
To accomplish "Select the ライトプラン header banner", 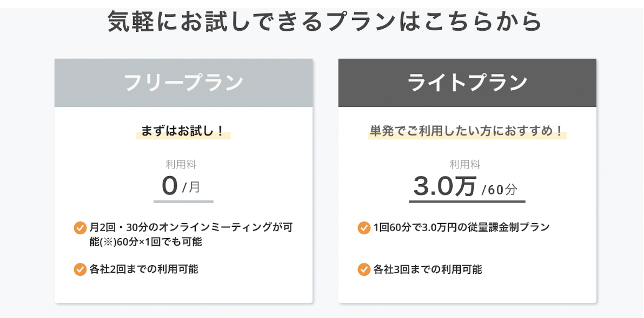I will 467,83.
